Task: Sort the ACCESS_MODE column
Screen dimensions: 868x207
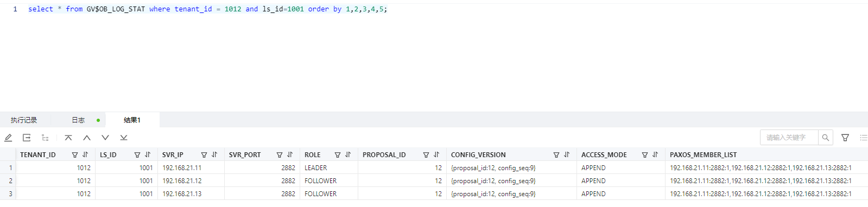Action: (x=655, y=155)
